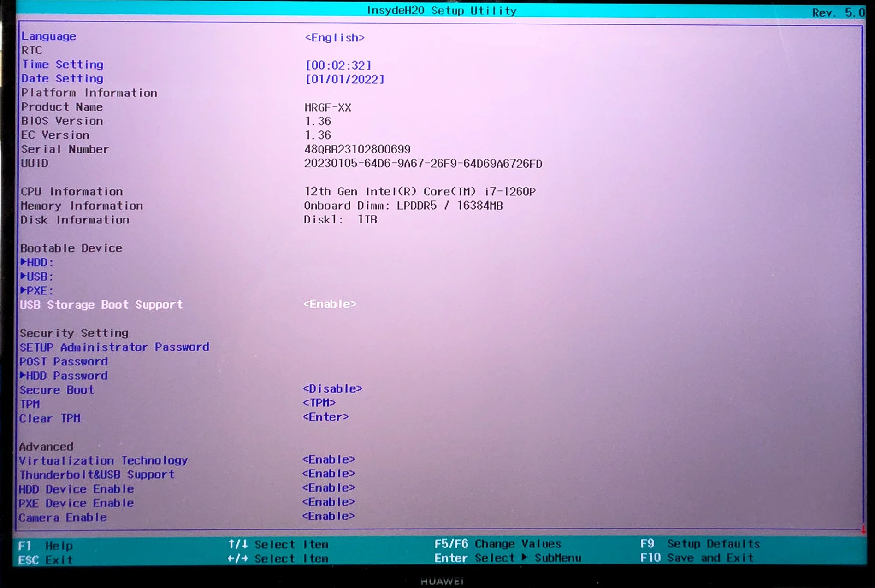Viewport: 875px width, 588px height.
Task: Select POST Password option
Action: coord(64,361)
